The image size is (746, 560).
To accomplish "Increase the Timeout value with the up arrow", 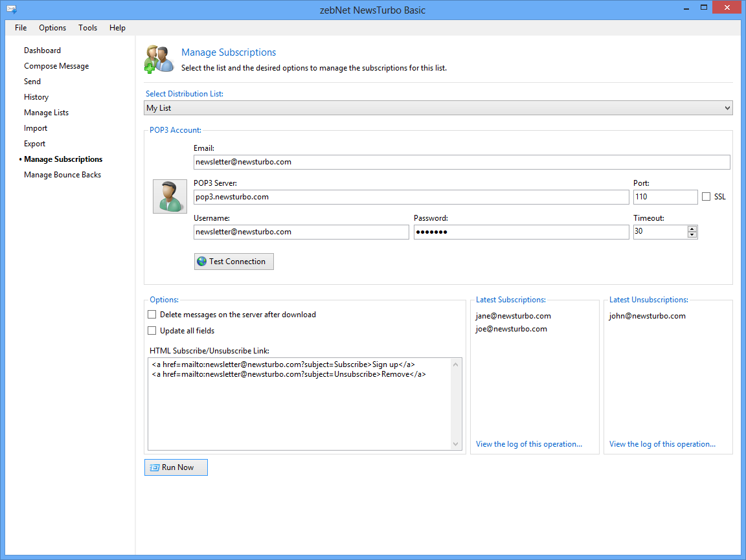I will pos(692,229).
